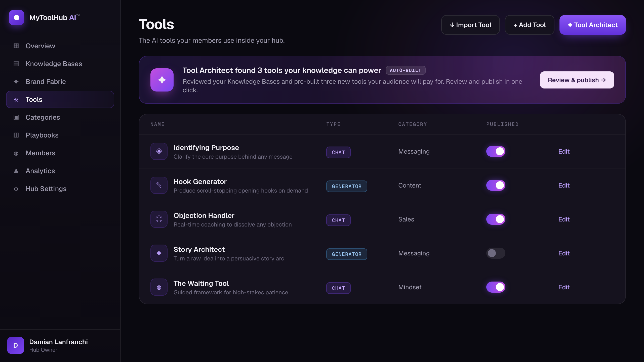Click the Members sidebar icon

pyautogui.click(x=16, y=153)
